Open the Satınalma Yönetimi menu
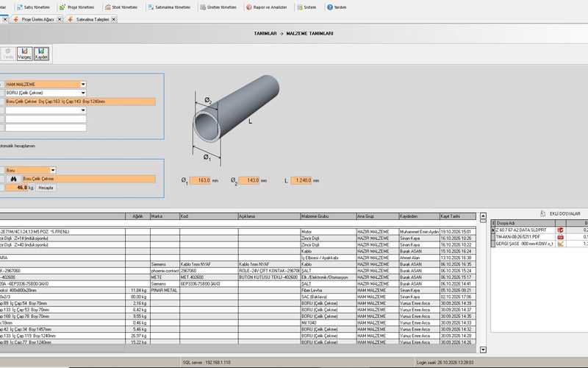 (169, 7)
